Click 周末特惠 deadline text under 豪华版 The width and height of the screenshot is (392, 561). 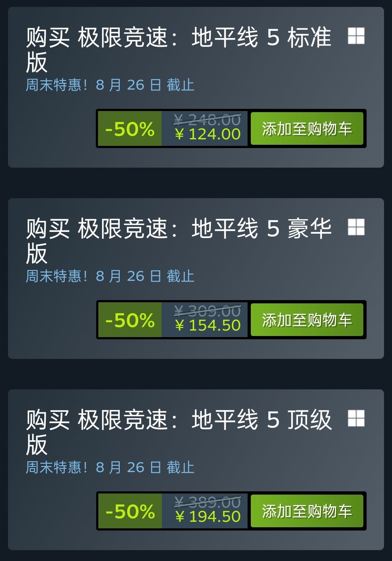(x=110, y=276)
